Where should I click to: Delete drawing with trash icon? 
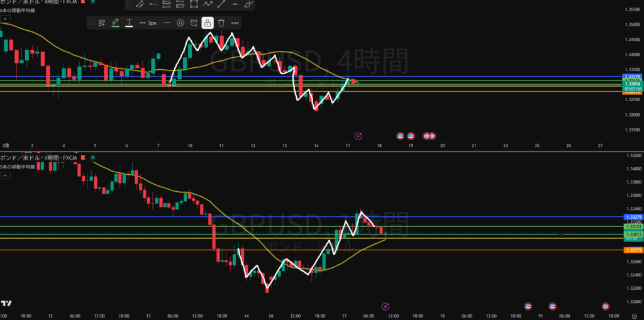point(221,23)
